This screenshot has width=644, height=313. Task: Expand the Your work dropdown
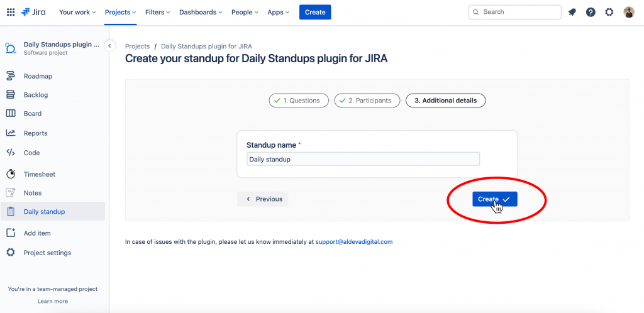(77, 13)
